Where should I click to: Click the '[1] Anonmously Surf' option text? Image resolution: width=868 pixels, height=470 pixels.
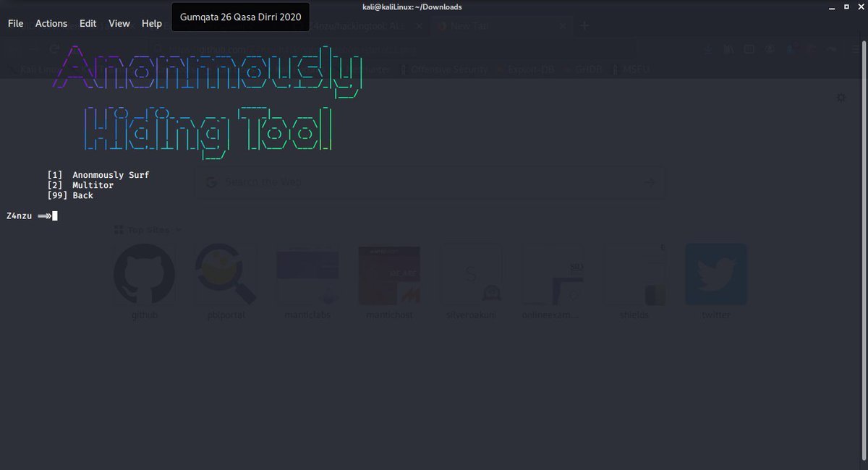pos(98,175)
